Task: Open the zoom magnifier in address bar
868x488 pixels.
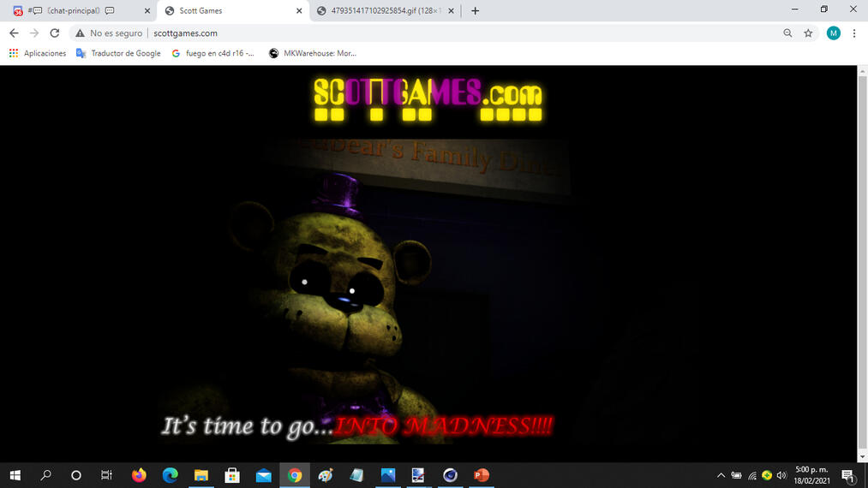Action: [x=787, y=33]
